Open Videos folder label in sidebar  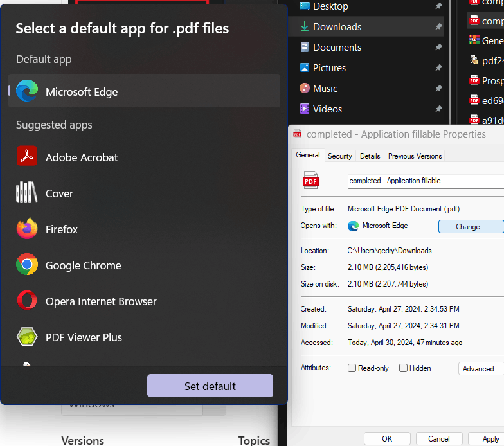point(328,109)
